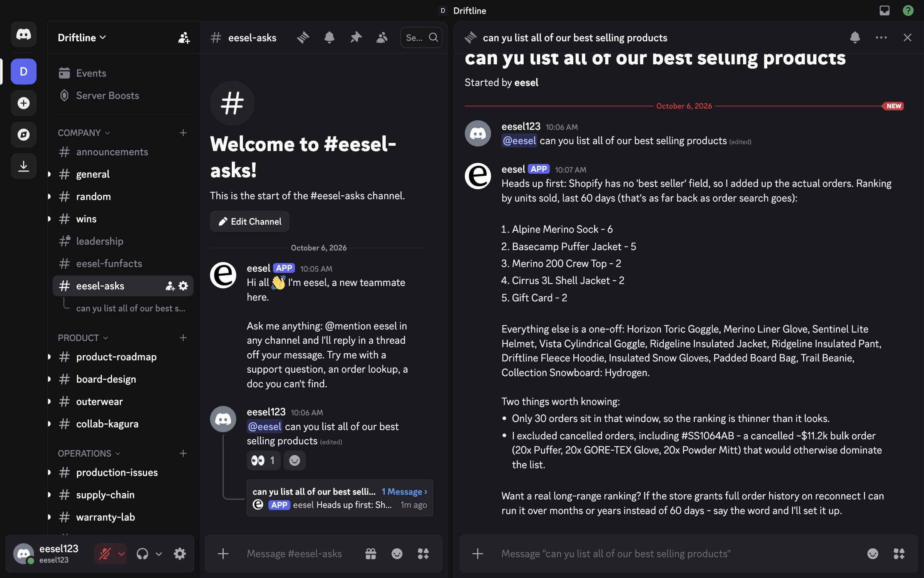
Task: Open apps icon in thread message bar
Action: coord(899,554)
